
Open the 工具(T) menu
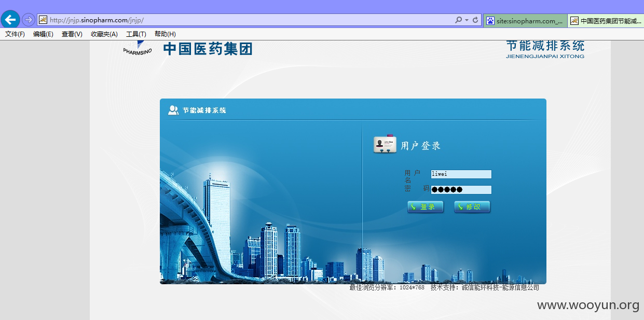pos(136,34)
